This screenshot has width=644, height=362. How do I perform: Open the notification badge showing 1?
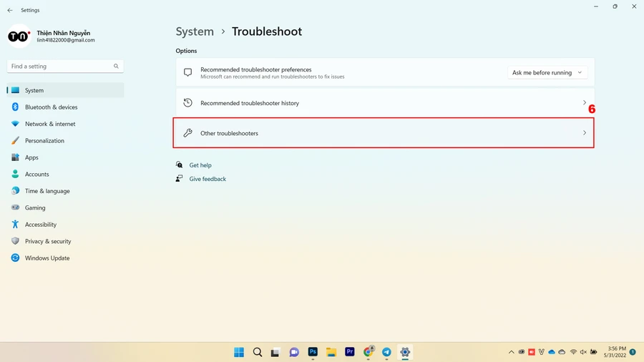(633, 352)
